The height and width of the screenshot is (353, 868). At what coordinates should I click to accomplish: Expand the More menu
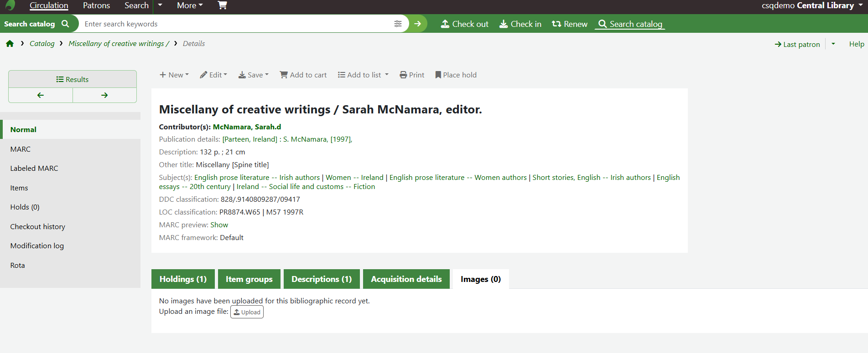[190, 5]
